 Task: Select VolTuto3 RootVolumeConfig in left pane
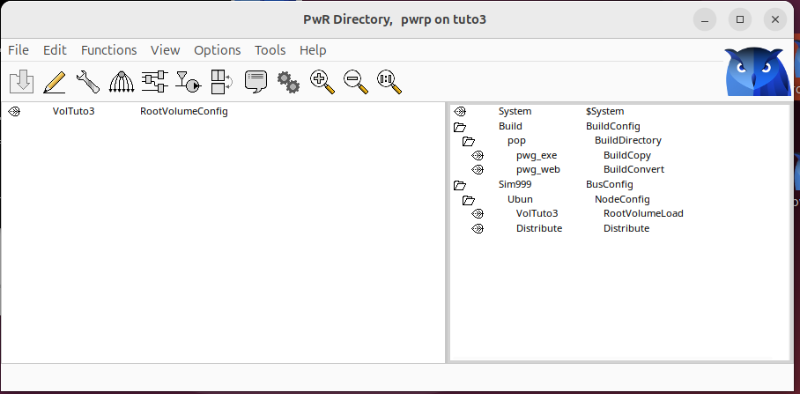tap(118, 111)
